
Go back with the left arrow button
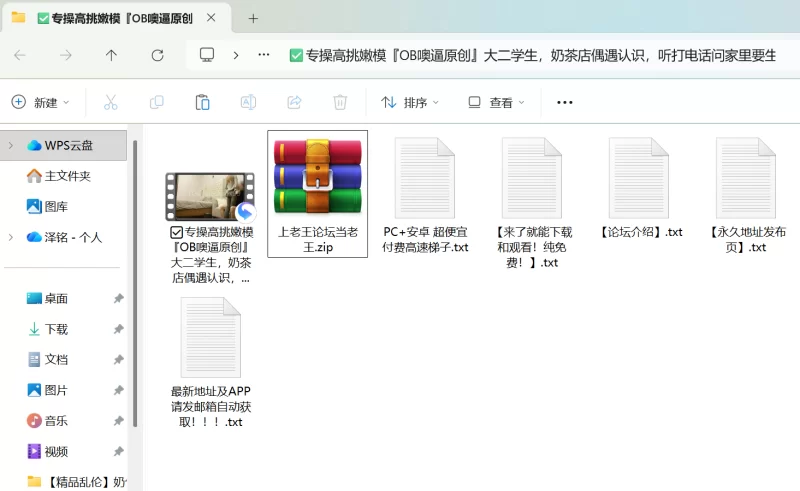pyautogui.click(x=20, y=55)
